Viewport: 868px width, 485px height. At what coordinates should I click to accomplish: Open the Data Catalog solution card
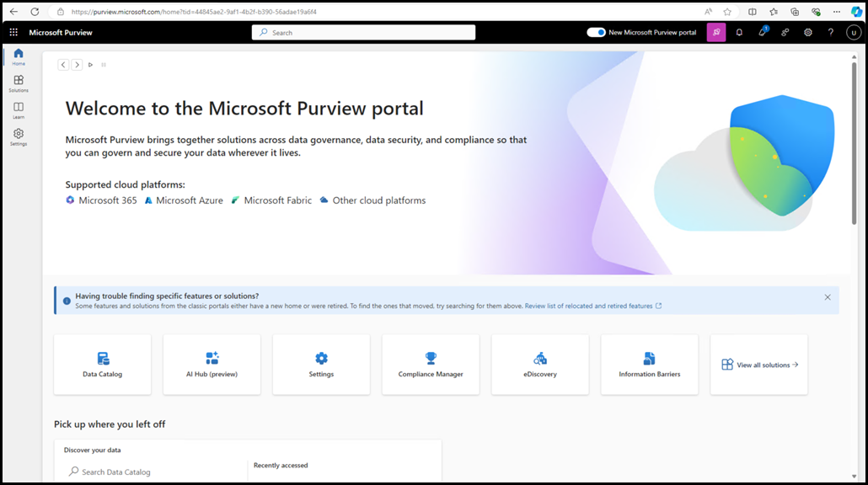coord(102,365)
